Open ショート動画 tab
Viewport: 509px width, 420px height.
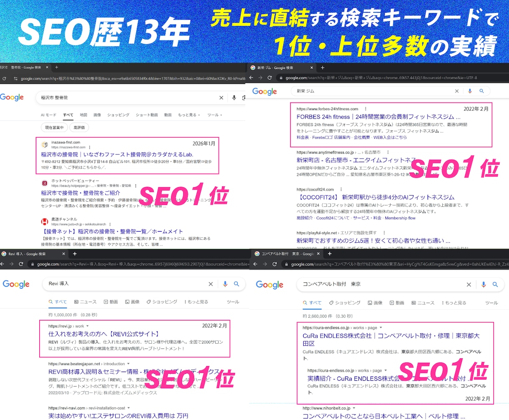pyautogui.click(x=146, y=115)
